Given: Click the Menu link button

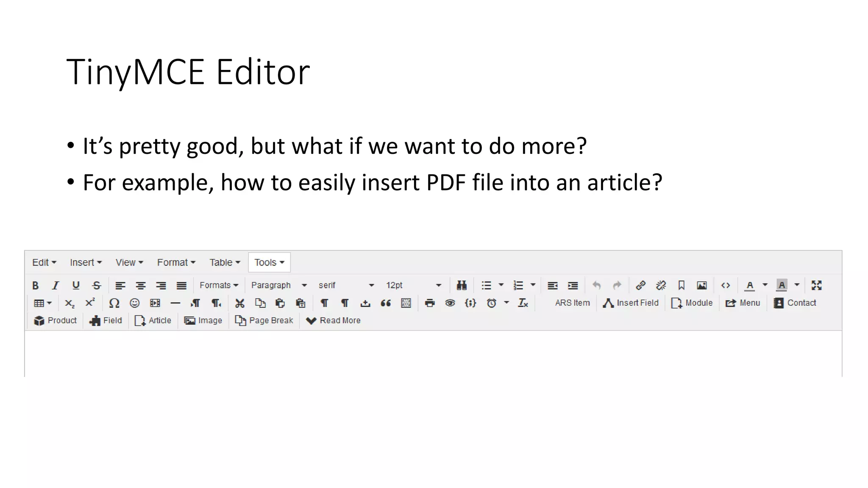Looking at the screenshot, I should coord(743,303).
